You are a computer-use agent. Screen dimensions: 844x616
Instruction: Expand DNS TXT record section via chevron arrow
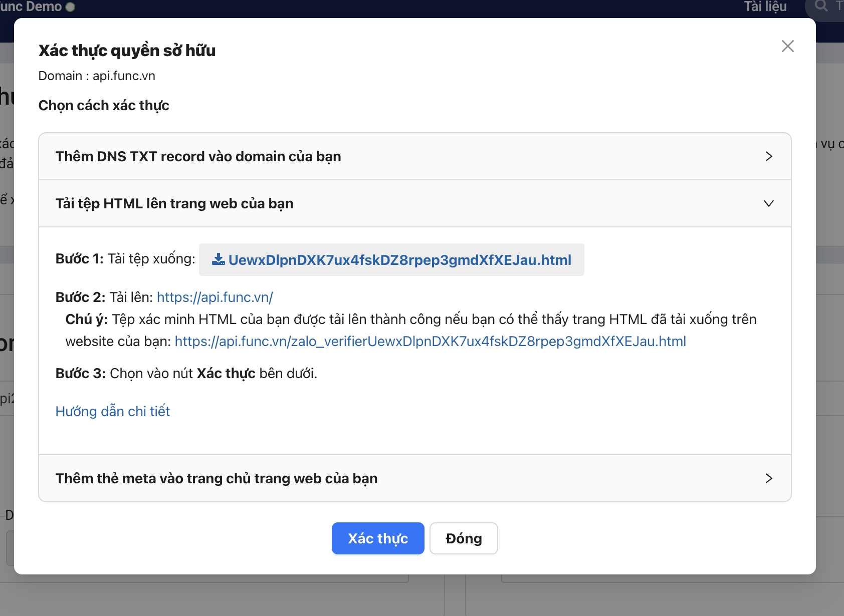click(x=768, y=156)
